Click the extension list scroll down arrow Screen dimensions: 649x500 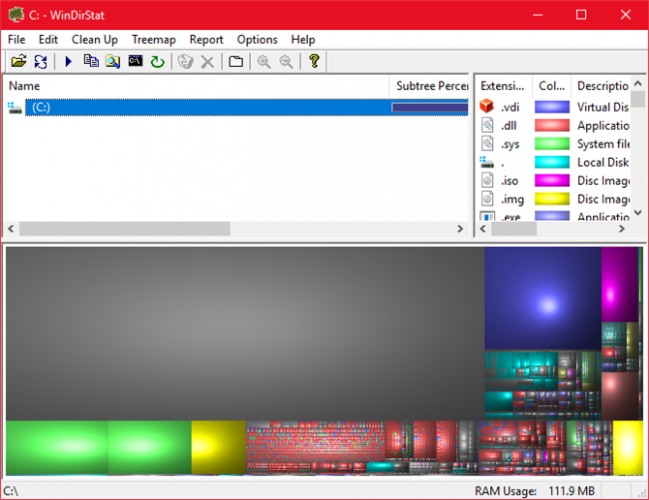(x=638, y=213)
